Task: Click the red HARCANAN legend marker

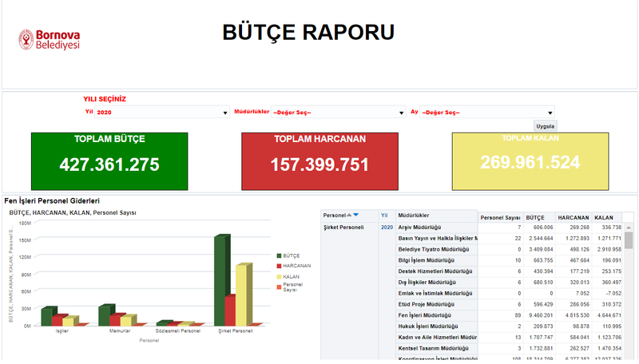Action: click(279, 266)
